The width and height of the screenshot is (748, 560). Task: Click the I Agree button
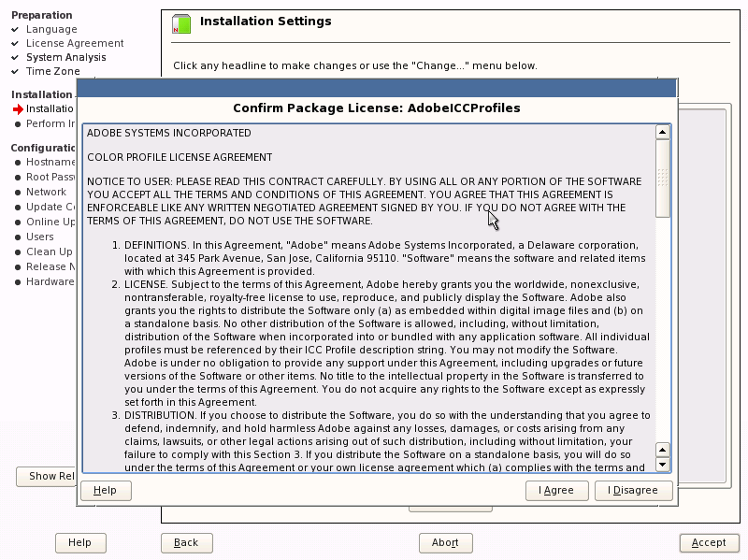pos(556,491)
